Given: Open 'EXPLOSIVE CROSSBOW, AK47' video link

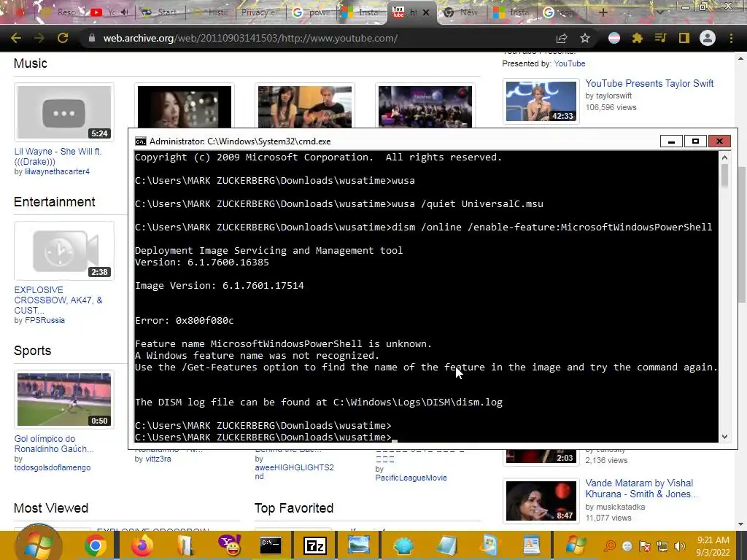Looking at the screenshot, I should coord(58,300).
